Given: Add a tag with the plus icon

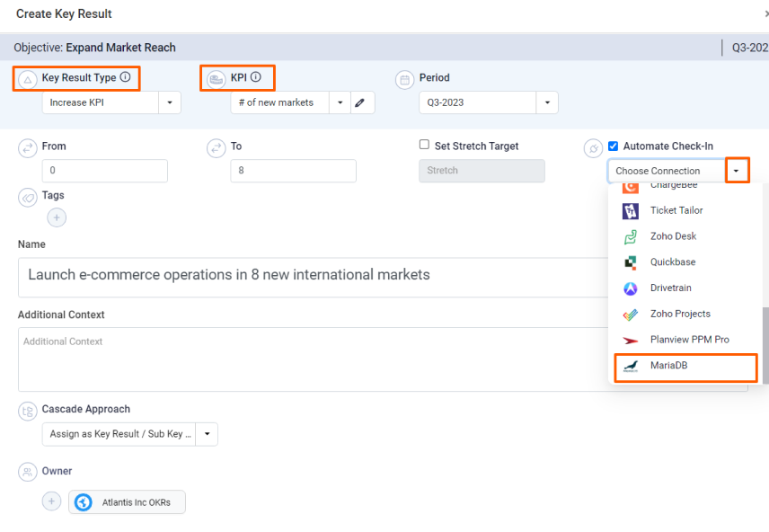Looking at the screenshot, I should pyautogui.click(x=57, y=217).
